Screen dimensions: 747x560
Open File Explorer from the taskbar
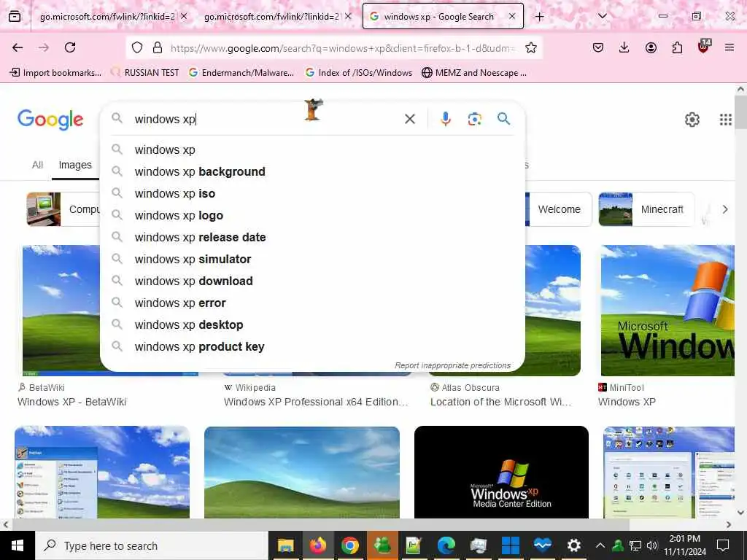285,545
